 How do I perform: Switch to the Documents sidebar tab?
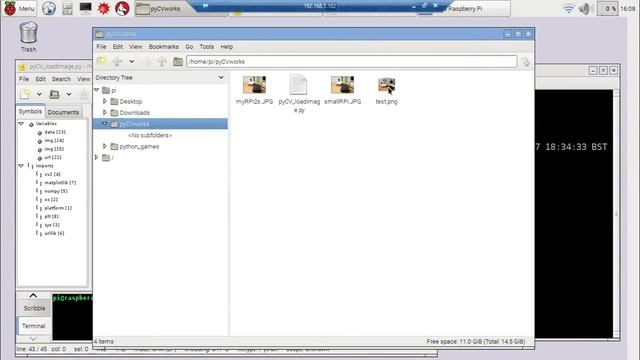[x=63, y=112]
